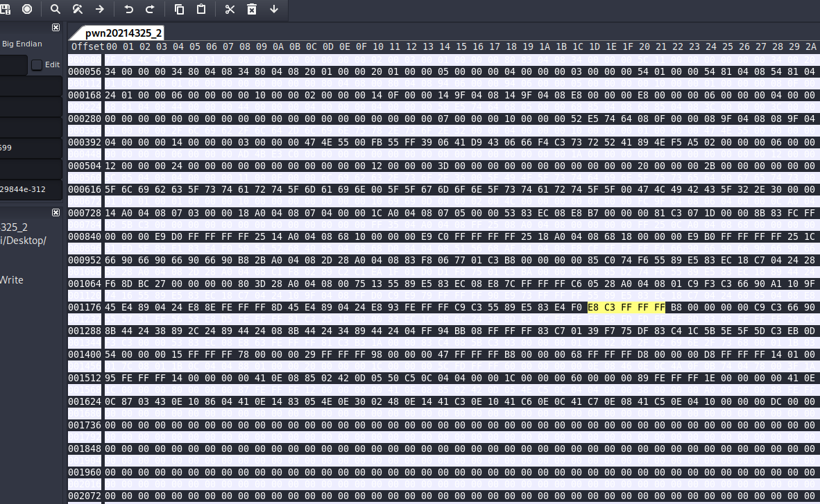This screenshot has width=820, height=504.
Task: Click the i/Desktop/ path text
Action: click(23, 241)
